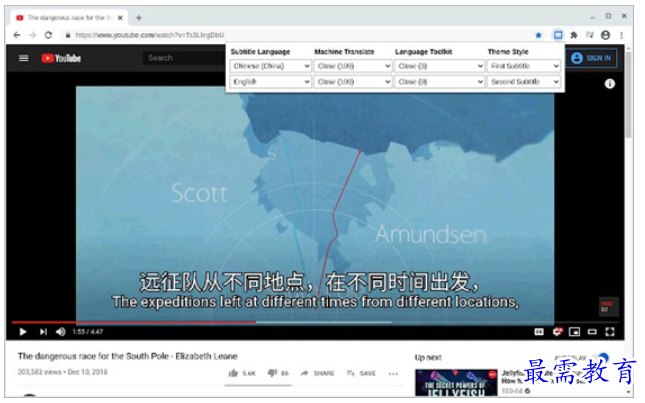Play the video
Viewport: 645px width, 403px height.
(x=23, y=331)
